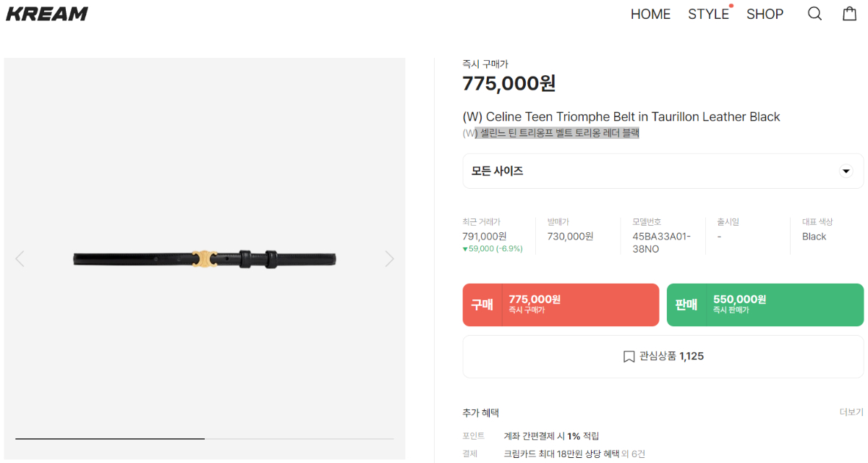Image resolution: width=868 pixels, height=463 pixels.
Task: Show the previous product image
Action: (x=20, y=258)
